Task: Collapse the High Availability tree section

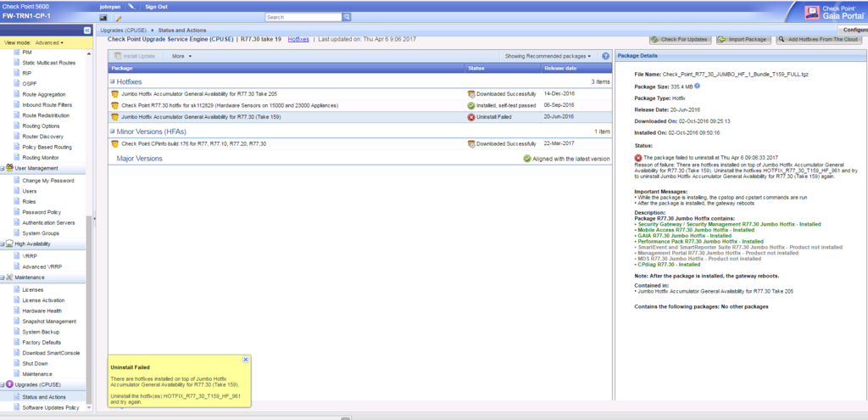Action: click(x=3, y=244)
